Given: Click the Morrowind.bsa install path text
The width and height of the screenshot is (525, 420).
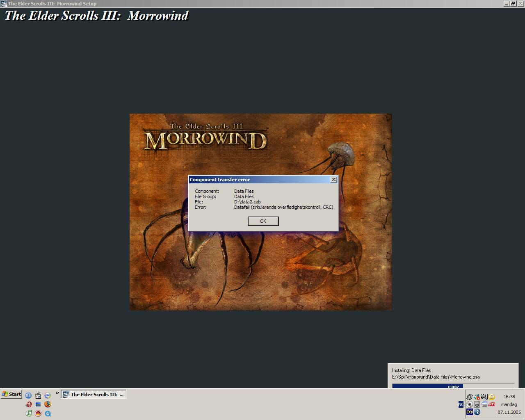Looking at the screenshot, I should 436,377.
